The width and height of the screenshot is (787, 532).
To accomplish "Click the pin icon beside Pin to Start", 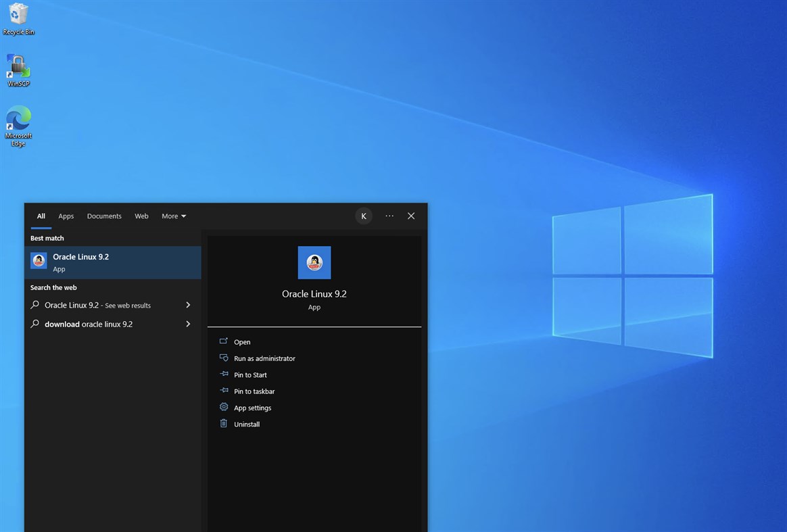I will pyautogui.click(x=224, y=374).
